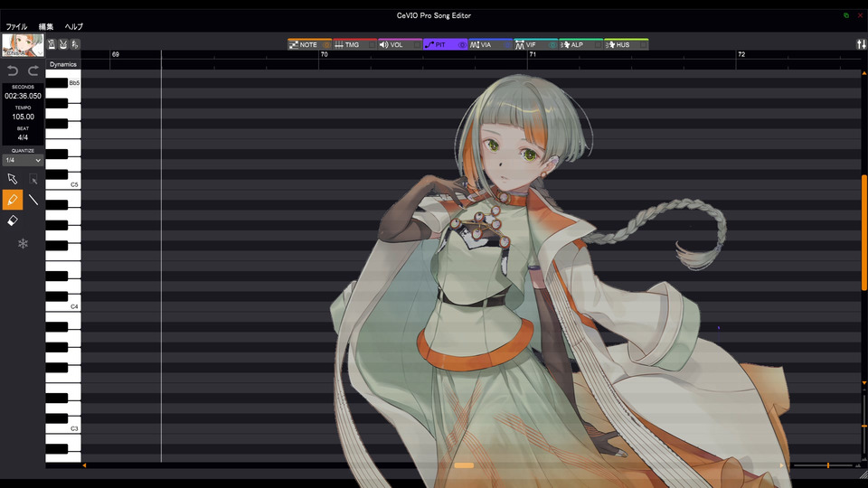The height and width of the screenshot is (488, 868).
Task: Click the redo arrow
Action: tap(33, 70)
